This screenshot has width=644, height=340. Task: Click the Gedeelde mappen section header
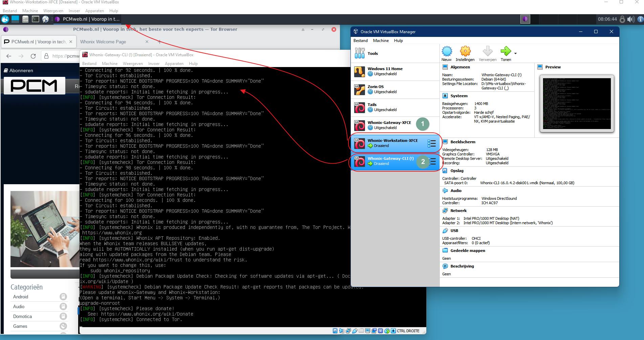468,251
